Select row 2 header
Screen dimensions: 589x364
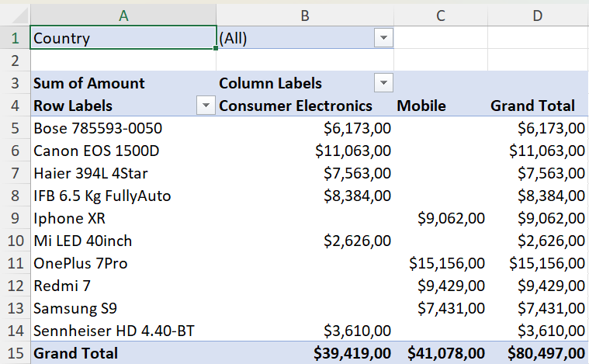(15, 61)
